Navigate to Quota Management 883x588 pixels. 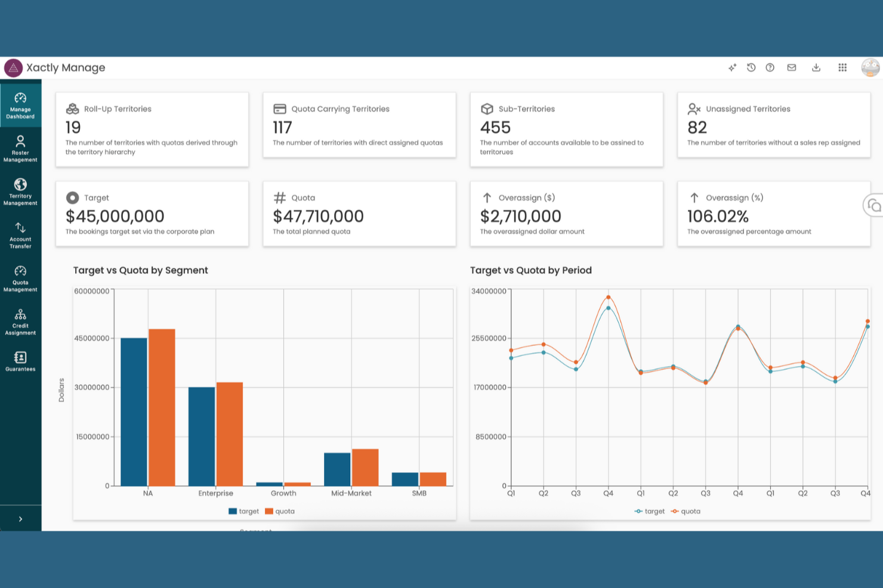tap(20, 278)
